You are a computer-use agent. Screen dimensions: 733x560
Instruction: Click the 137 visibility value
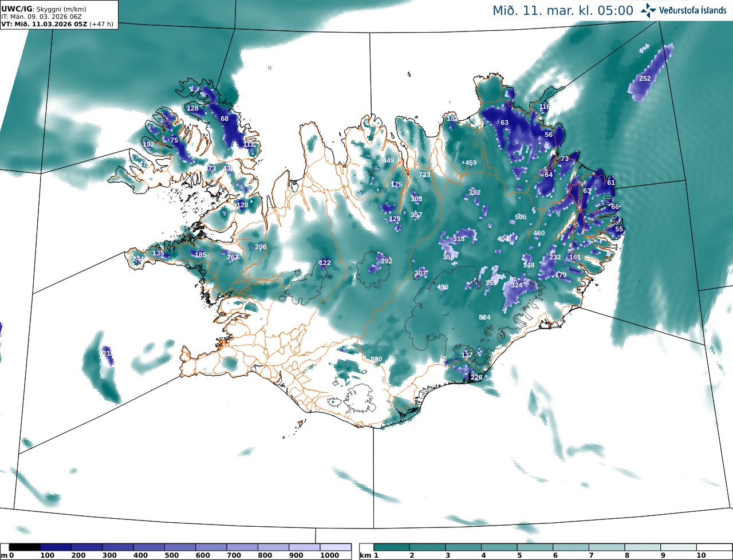(467, 355)
